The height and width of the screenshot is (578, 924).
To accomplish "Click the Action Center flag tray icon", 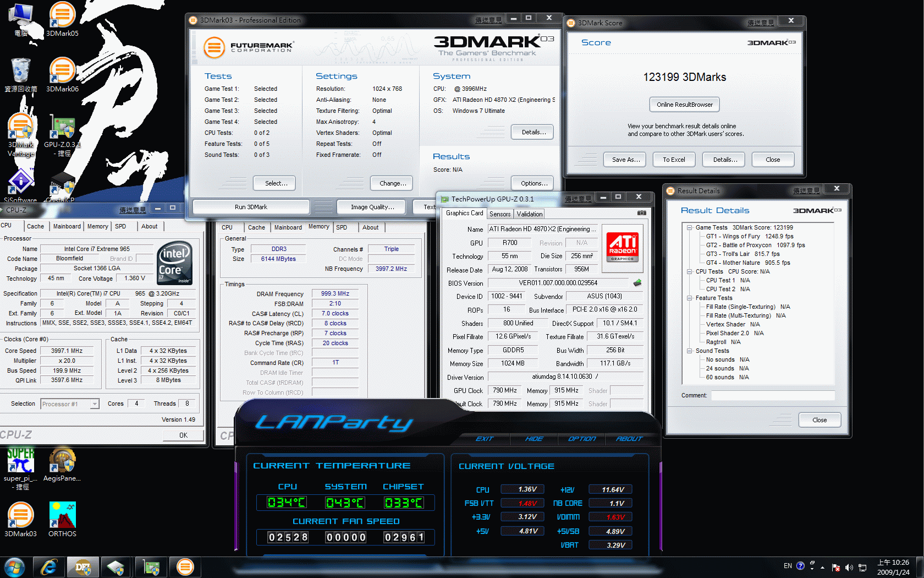I will click(836, 568).
